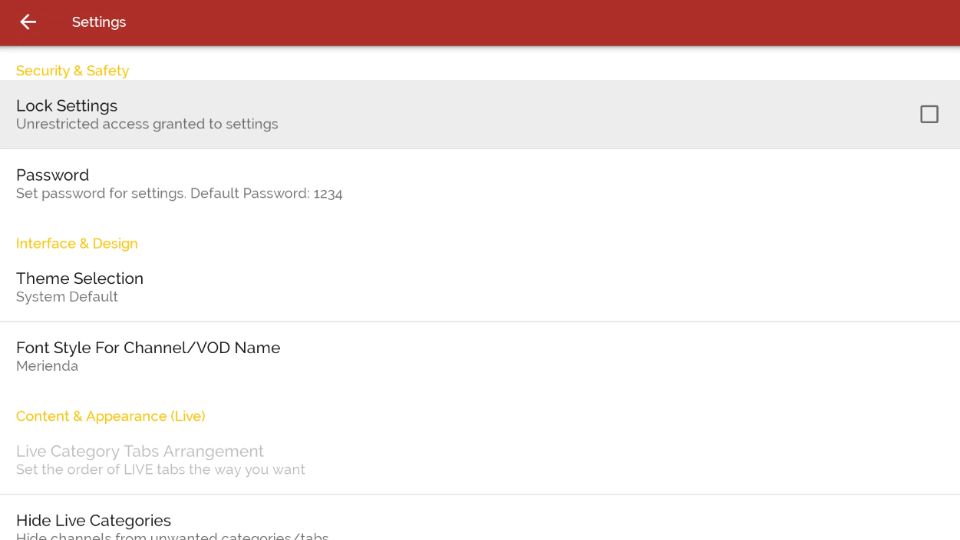
Task: Open the Theme Selection option
Action: tap(480, 287)
